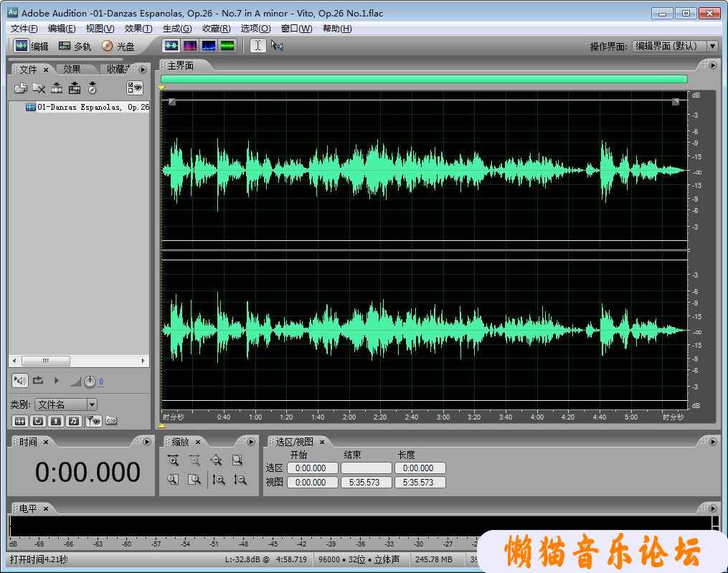Close the 缩放 panel
The width and height of the screenshot is (728, 573).
198,442
